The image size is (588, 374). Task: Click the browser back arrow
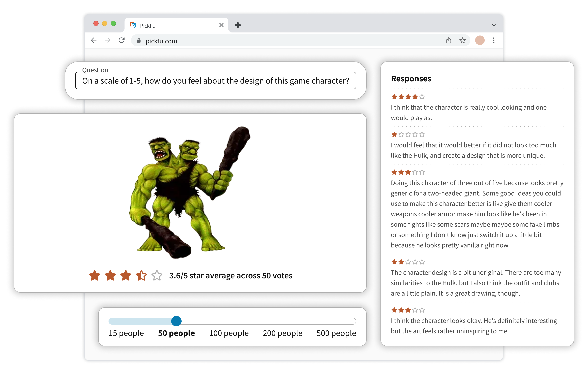point(94,40)
